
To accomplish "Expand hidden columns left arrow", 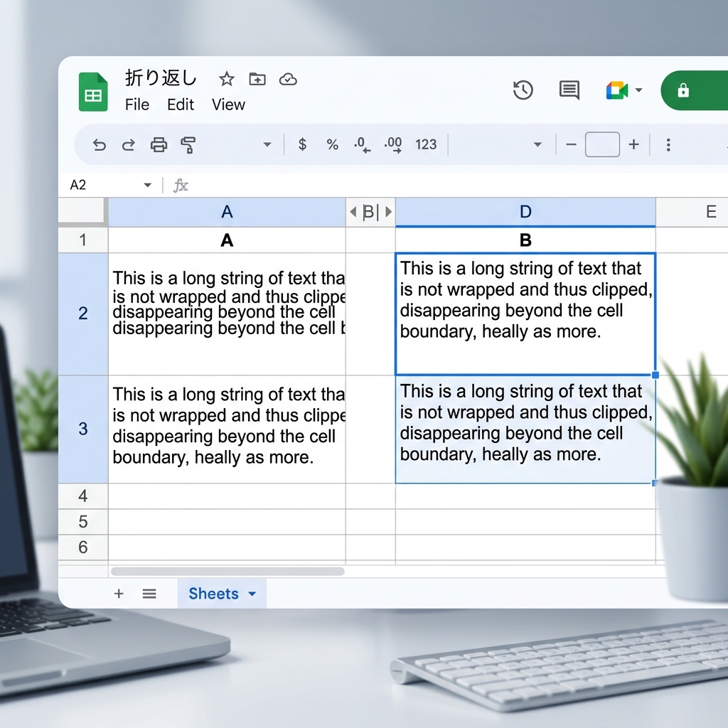I will (353, 212).
